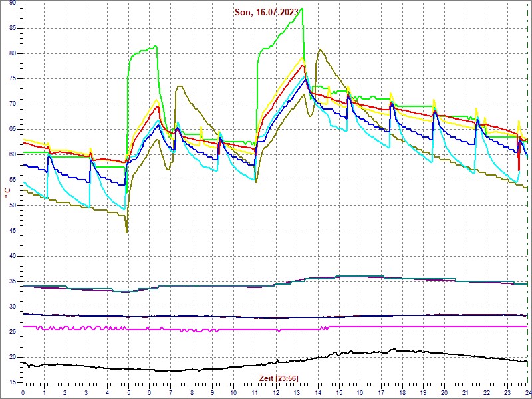
Task: Click hour 4 on the time axis
Action: [107, 392]
